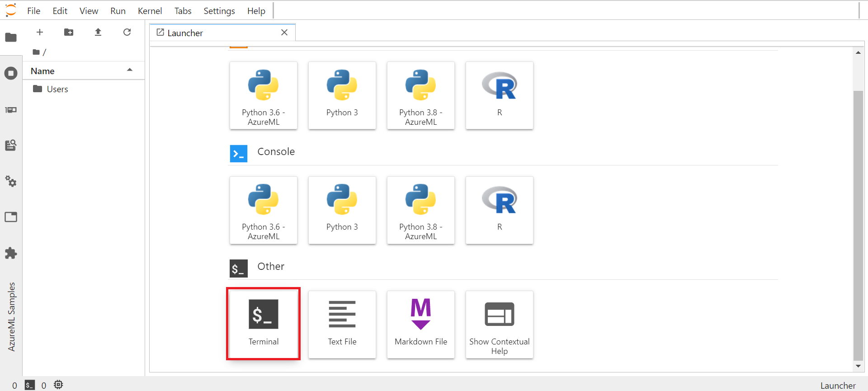The height and width of the screenshot is (391, 868).
Task: Open the Running Terminals and Kernels sidebar tab
Action: click(11, 73)
